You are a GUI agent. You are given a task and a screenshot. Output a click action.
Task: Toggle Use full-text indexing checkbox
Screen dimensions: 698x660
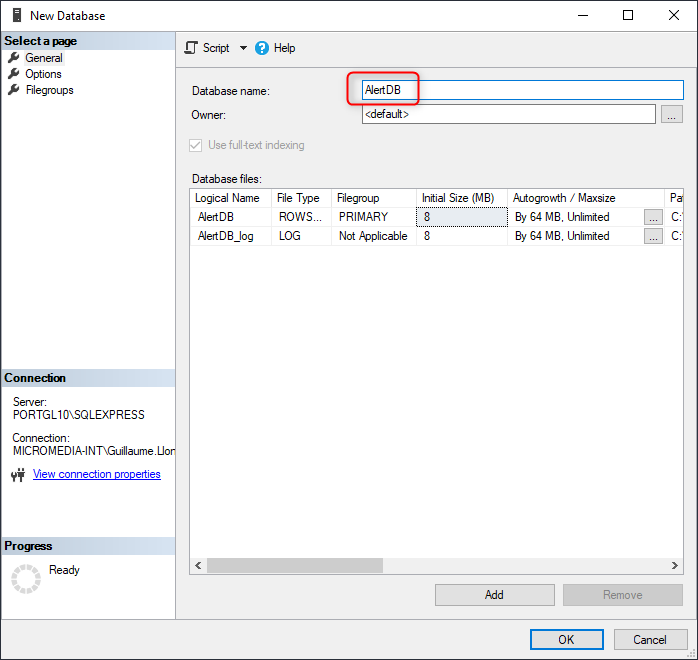tap(196, 145)
